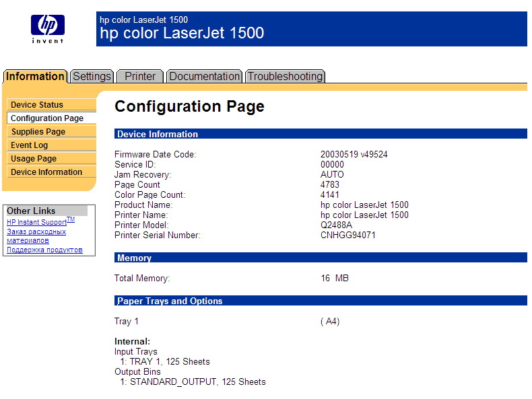Click Paper Trays and Options header
Image resolution: width=532 pixels, height=399 pixels.
tap(321, 301)
